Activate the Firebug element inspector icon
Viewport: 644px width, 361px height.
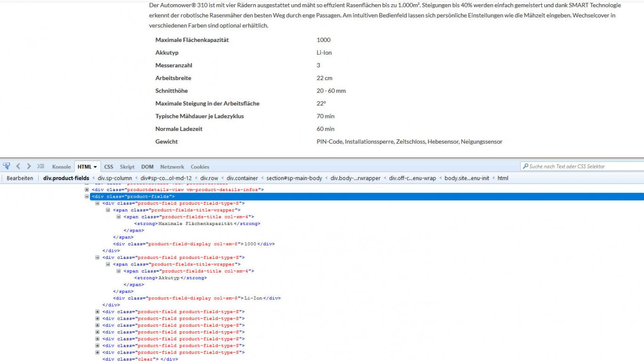pos(7,166)
